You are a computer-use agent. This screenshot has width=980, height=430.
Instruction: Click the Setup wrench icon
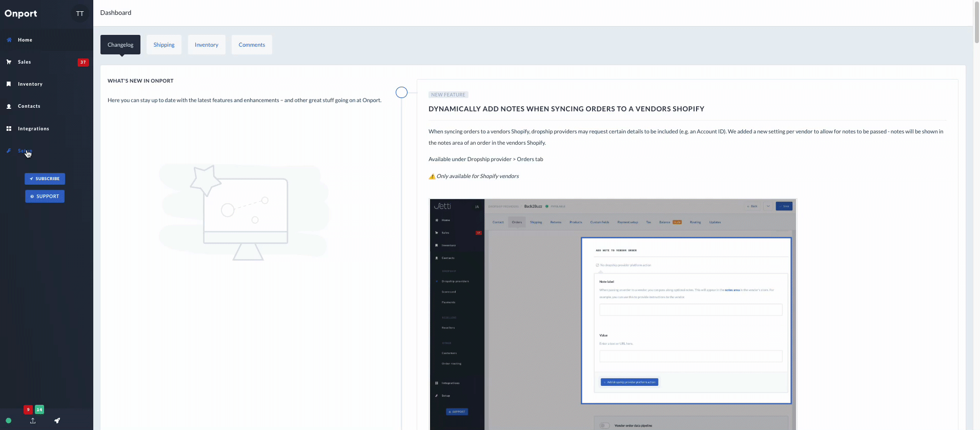point(9,151)
